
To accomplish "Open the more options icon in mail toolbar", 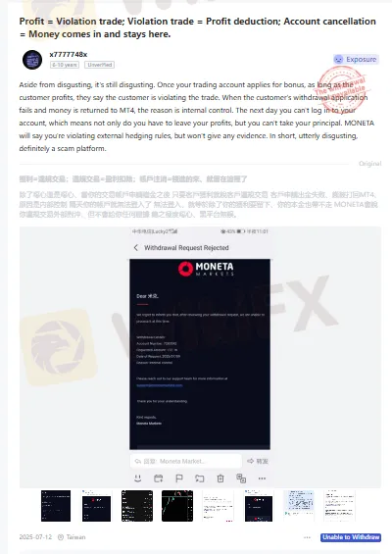I will (x=262, y=478).
